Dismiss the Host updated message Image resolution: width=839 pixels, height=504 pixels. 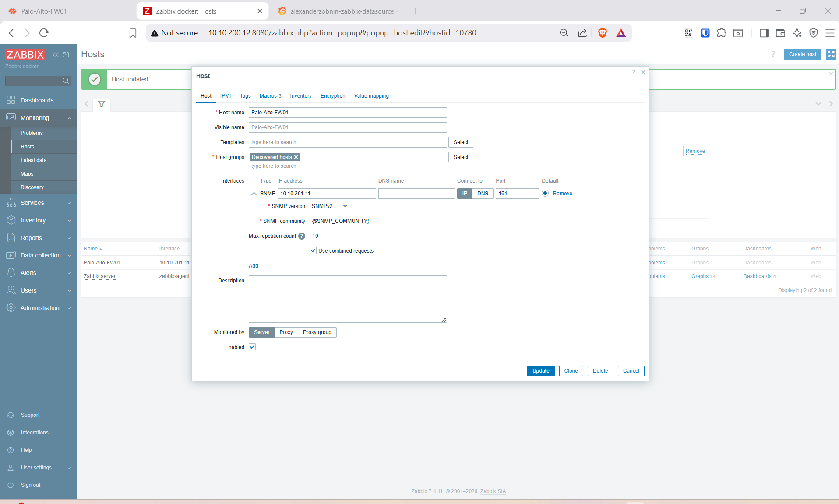[x=831, y=74]
